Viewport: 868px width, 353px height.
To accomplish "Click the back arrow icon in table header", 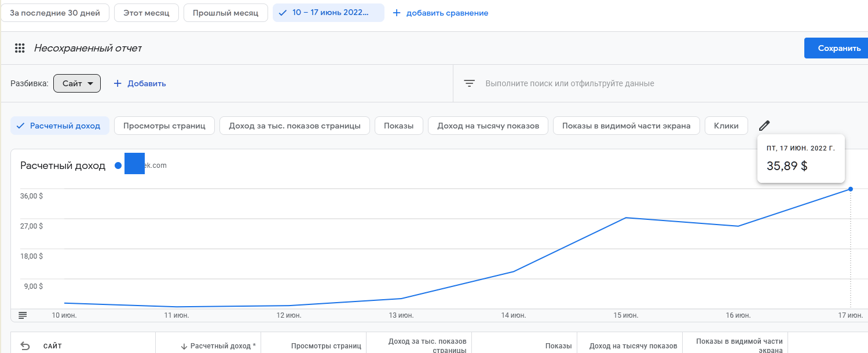I will pyautogui.click(x=25, y=346).
